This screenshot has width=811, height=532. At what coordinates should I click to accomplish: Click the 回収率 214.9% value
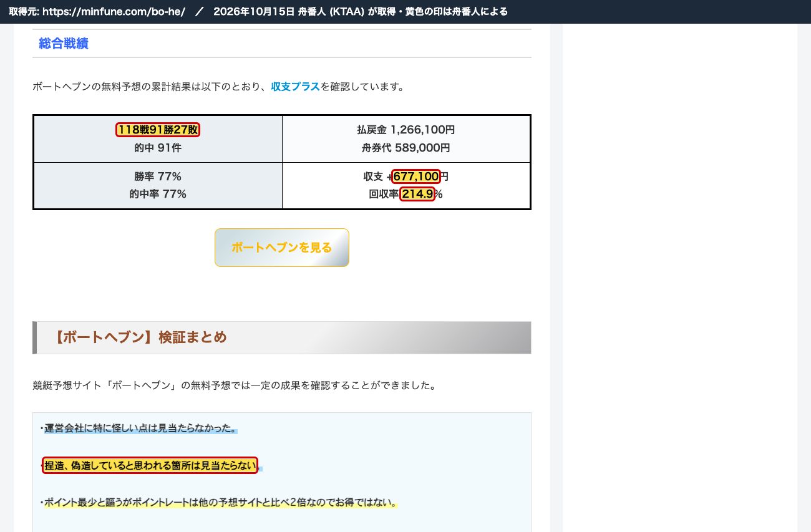click(406, 194)
